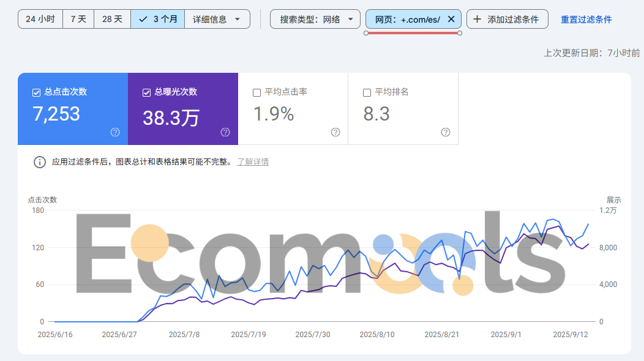Enable the 平均点击率 checkbox
The width and height of the screenshot is (644, 361).
256,92
